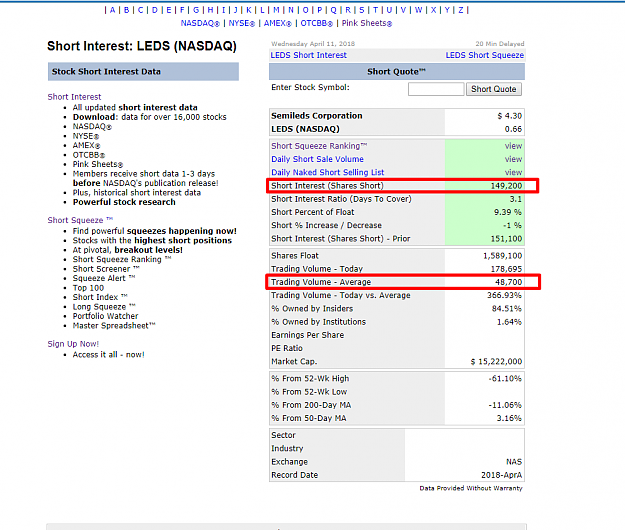Click Stocks with the highest short positions
625x530 pixels.
pyautogui.click(x=152, y=240)
